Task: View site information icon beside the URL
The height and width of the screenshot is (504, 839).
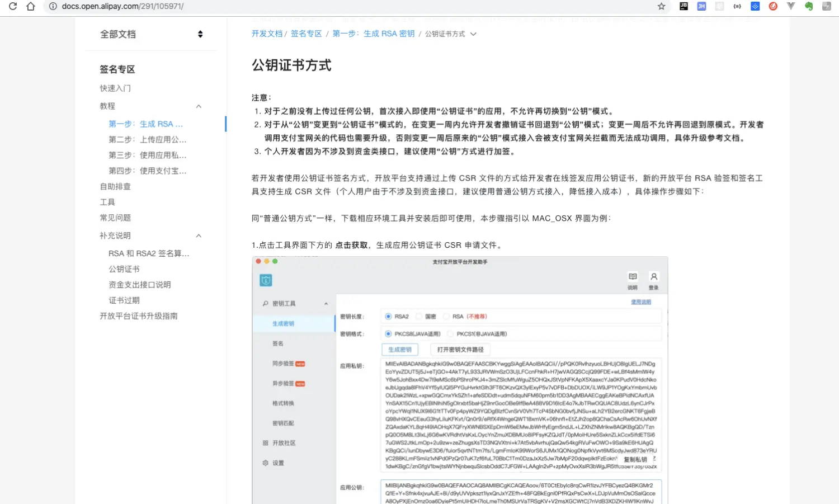Action: (53, 6)
